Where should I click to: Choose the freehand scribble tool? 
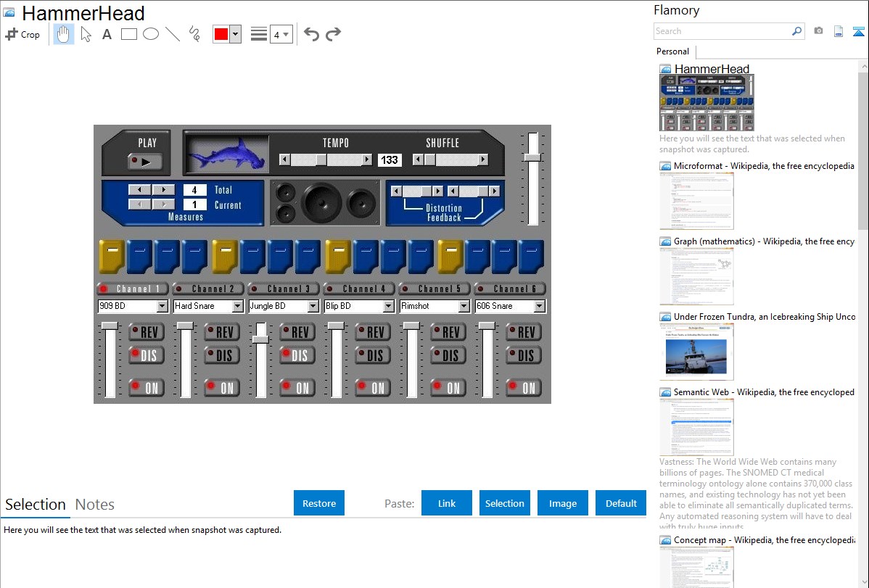point(194,34)
